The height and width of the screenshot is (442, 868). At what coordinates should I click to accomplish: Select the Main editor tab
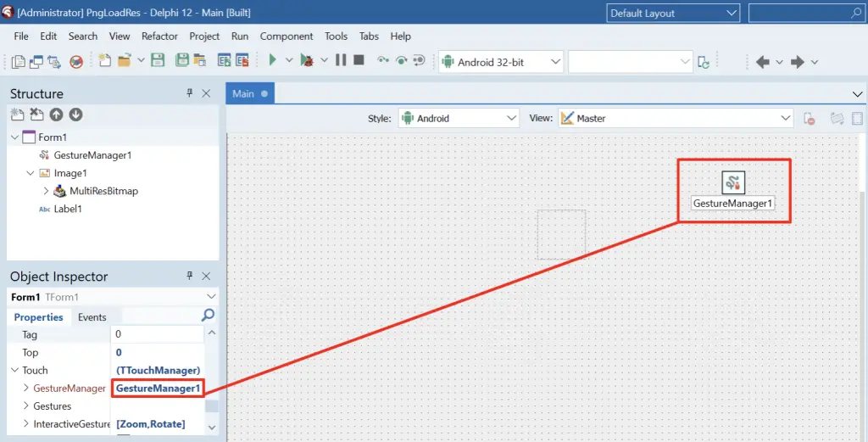[x=250, y=93]
